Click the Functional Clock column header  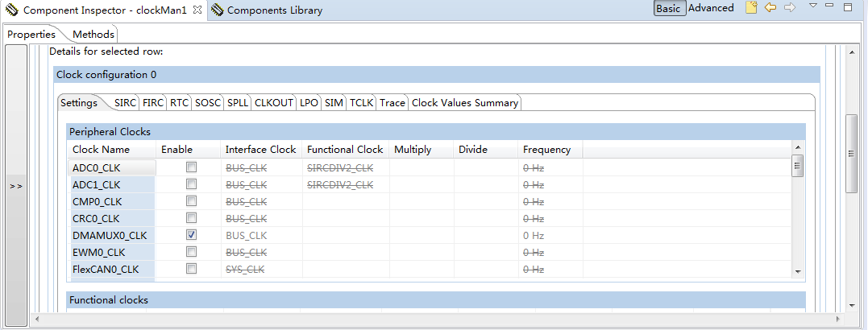pos(346,149)
